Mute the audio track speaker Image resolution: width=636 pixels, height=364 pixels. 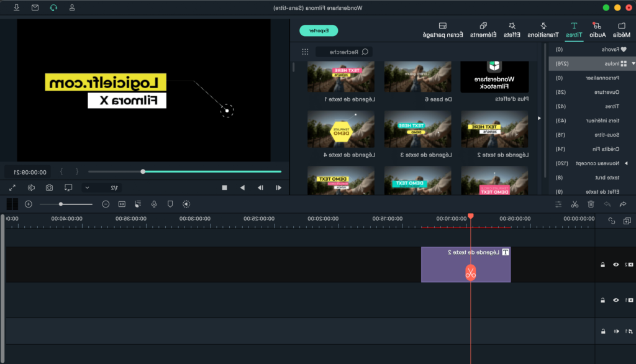click(x=617, y=332)
